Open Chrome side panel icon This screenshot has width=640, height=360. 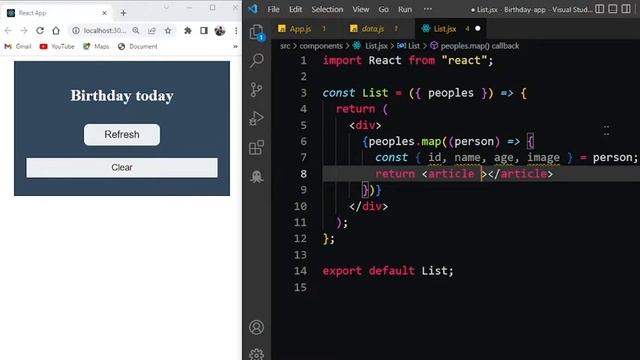point(204,31)
